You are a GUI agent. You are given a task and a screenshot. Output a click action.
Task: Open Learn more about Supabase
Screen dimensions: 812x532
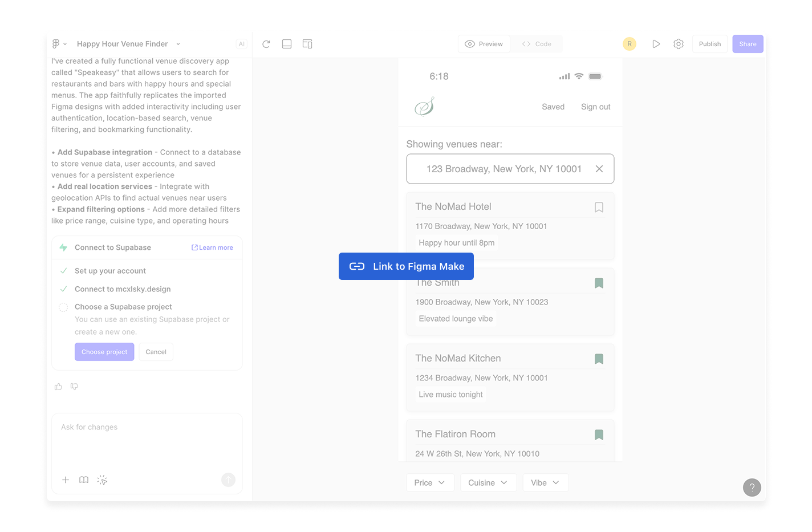pos(212,247)
